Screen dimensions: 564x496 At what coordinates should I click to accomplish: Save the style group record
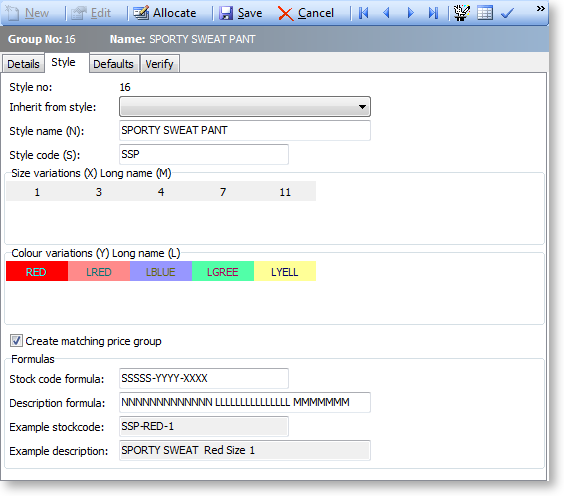point(241,13)
